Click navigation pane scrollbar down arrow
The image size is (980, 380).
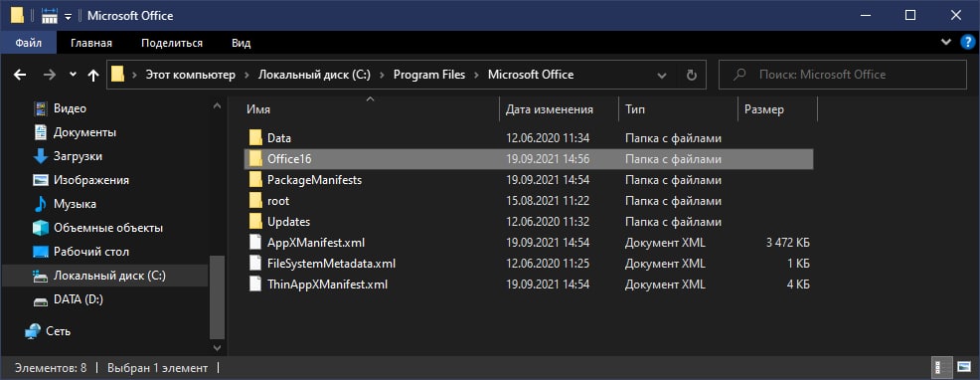coord(217,347)
